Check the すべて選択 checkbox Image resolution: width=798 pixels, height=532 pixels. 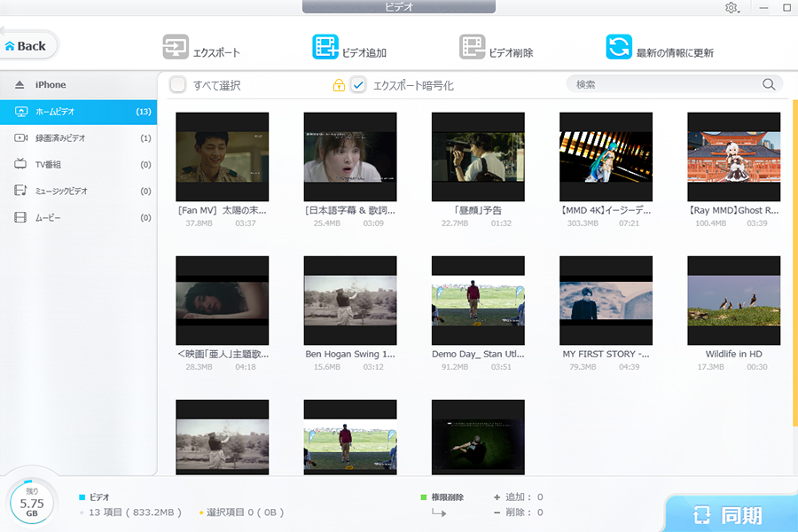click(x=177, y=84)
